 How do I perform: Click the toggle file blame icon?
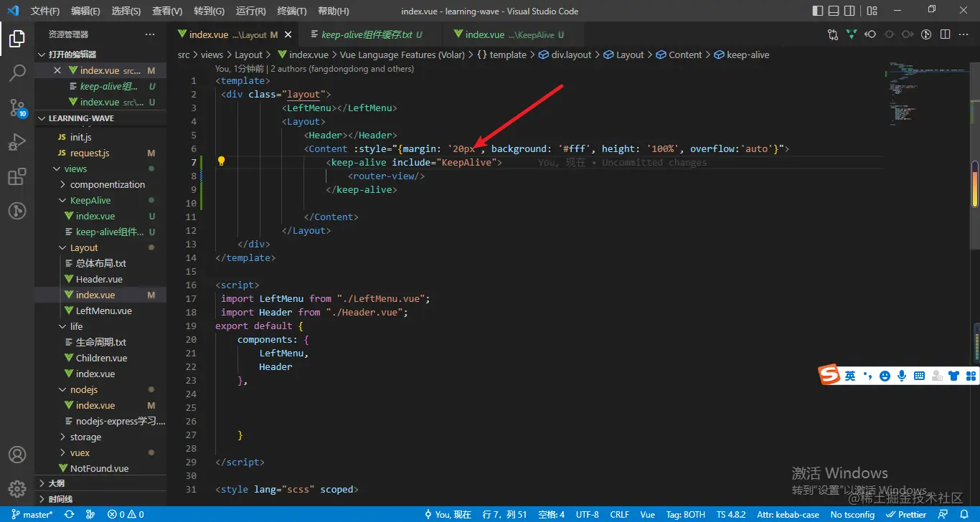tap(926, 34)
